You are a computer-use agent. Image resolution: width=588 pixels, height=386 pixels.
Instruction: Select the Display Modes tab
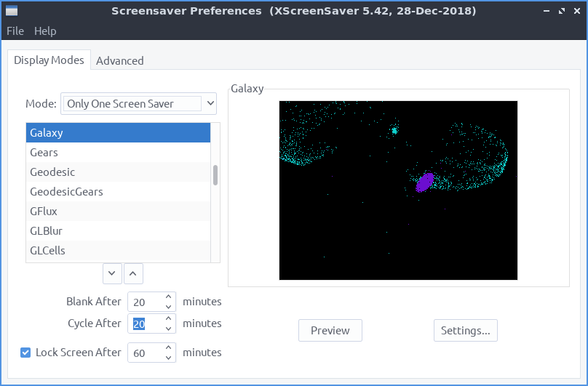(x=49, y=60)
